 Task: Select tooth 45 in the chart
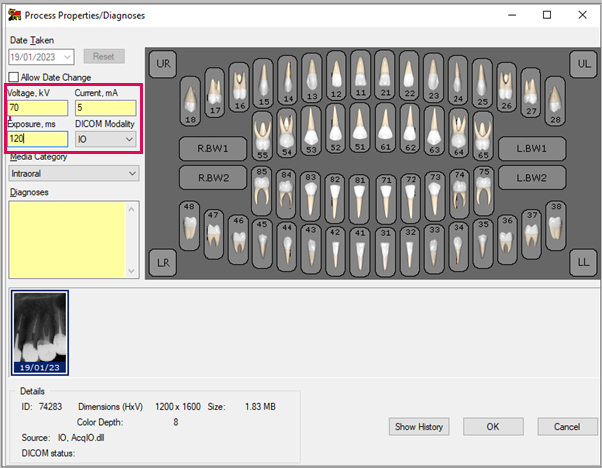point(262,243)
